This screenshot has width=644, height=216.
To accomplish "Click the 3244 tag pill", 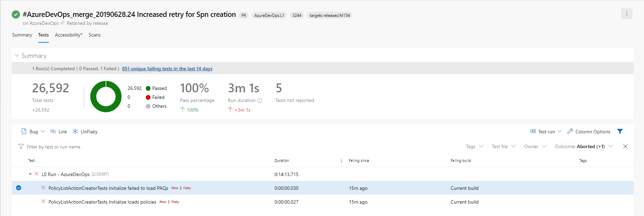I will [x=297, y=15].
